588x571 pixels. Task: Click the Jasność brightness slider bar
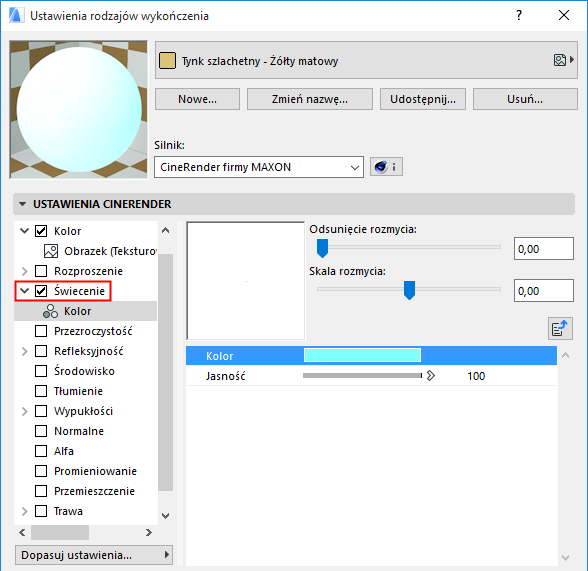pyautogui.click(x=362, y=375)
